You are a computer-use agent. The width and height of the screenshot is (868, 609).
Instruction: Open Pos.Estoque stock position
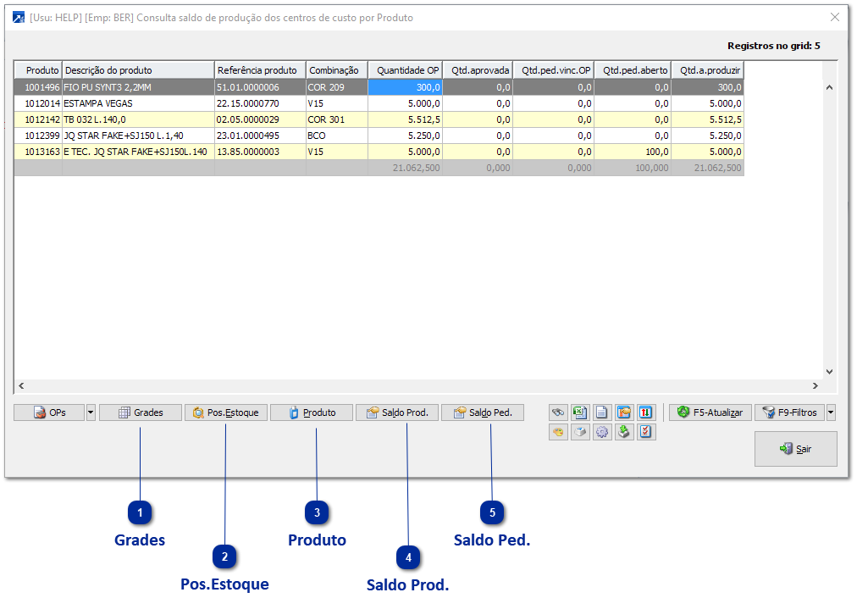click(x=226, y=412)
